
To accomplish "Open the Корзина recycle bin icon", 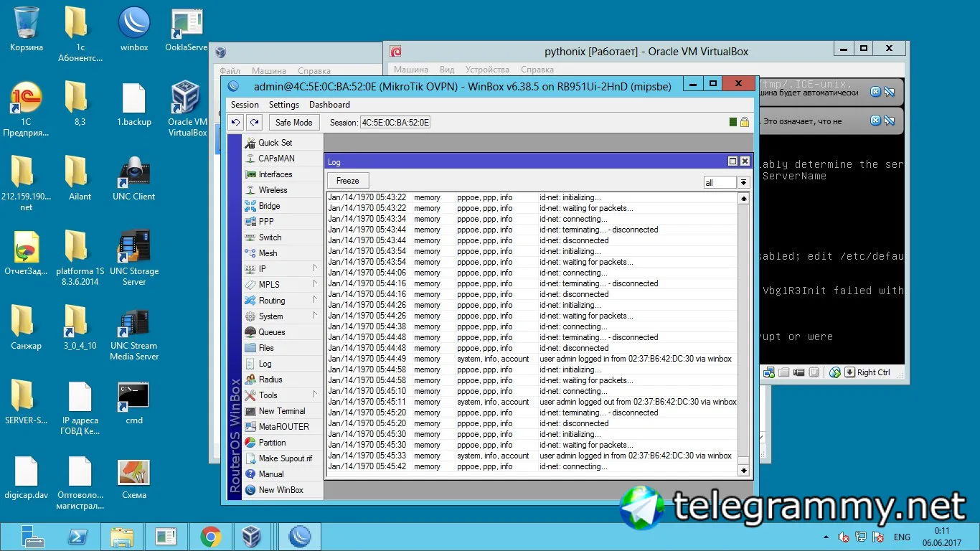I will tap(27, 29).
